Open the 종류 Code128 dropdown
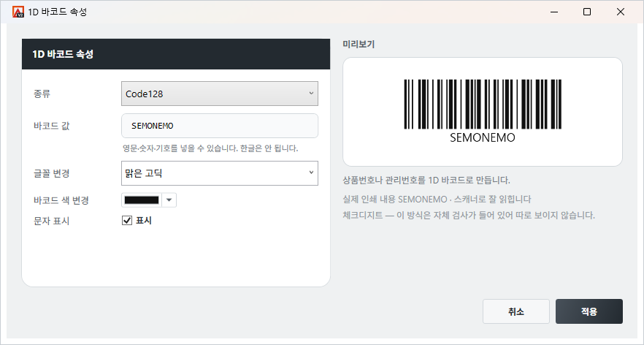The height and width of the screenshot is (345, 644). click(x=219, y=94)
